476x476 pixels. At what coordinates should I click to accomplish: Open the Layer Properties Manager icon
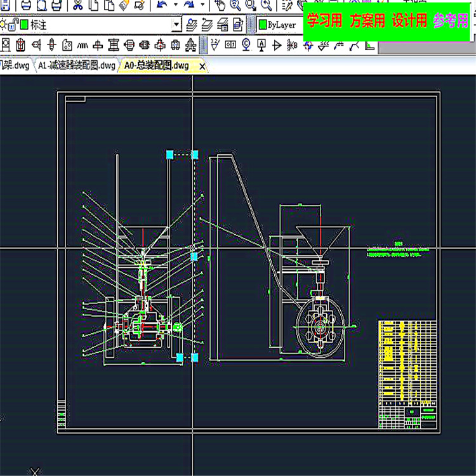(191, 25)
